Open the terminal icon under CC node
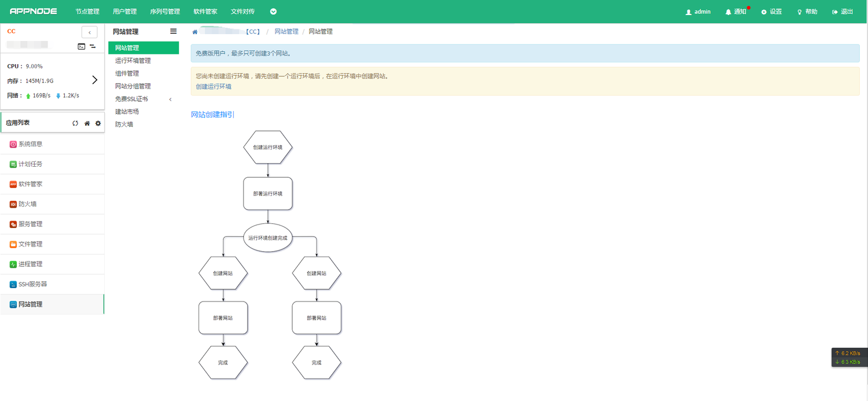Image resolution: width=868 pixels, height=401 pixels. pos(82,46)
